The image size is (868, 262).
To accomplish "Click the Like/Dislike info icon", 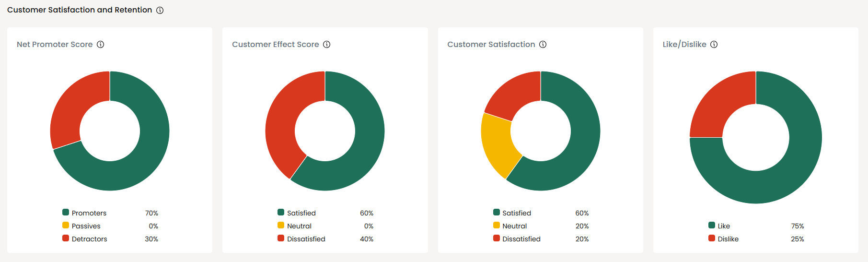I will pos(714,45).
